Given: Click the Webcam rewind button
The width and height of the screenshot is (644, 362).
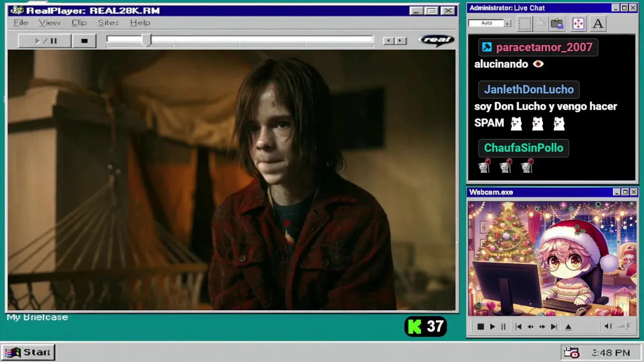Looking at the screenshot, I should click(530, 327).
